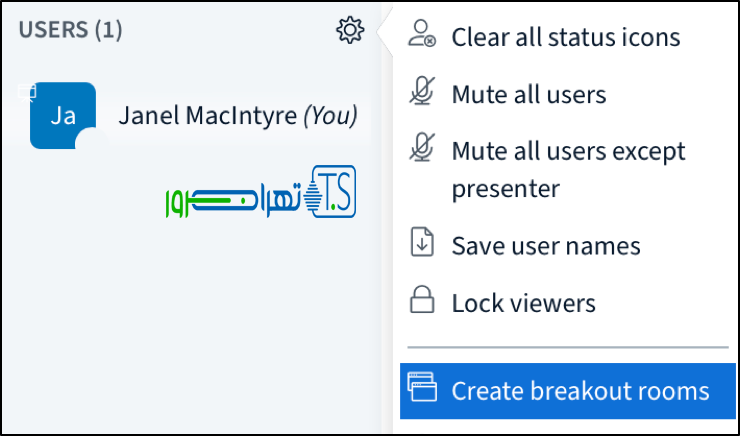740x436 pixels.
Task: Select the Lock viewers menu text
Action: (523, 303)
